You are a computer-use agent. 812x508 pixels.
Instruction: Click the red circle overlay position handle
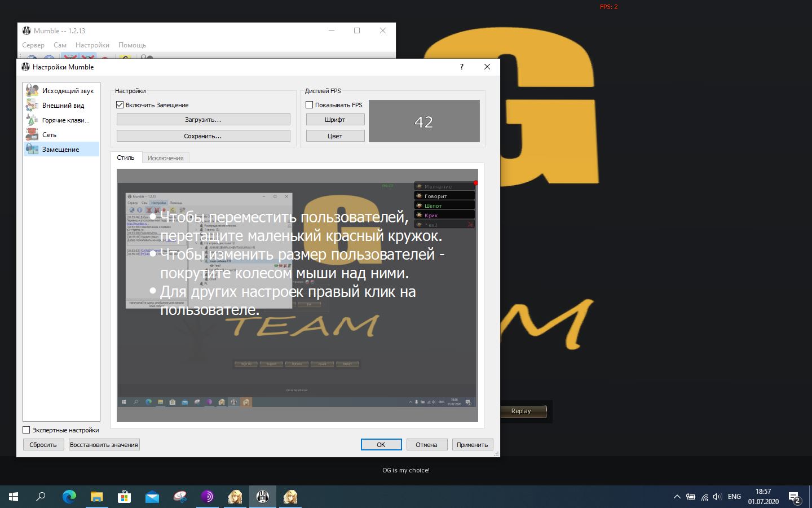coord(475,183)
